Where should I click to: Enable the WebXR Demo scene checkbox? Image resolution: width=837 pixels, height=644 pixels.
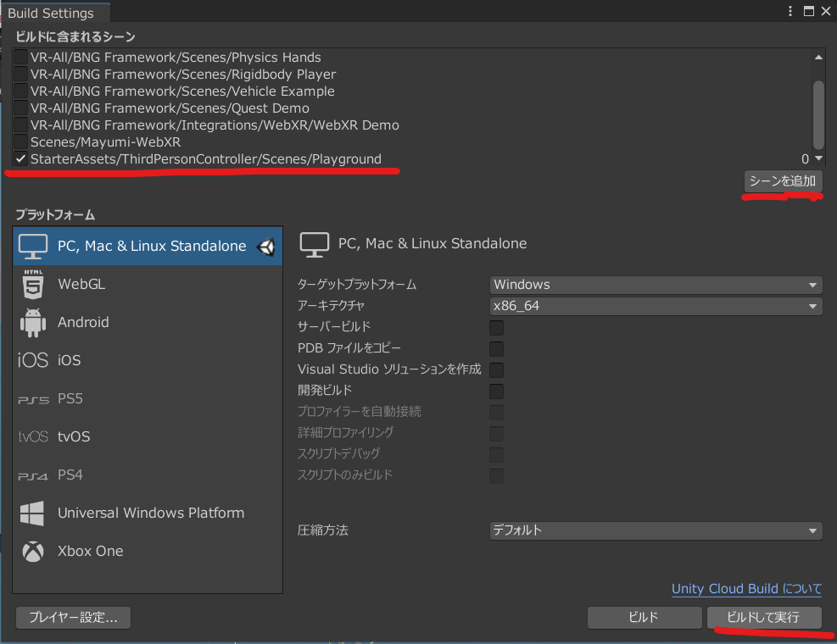click(21, 125)
